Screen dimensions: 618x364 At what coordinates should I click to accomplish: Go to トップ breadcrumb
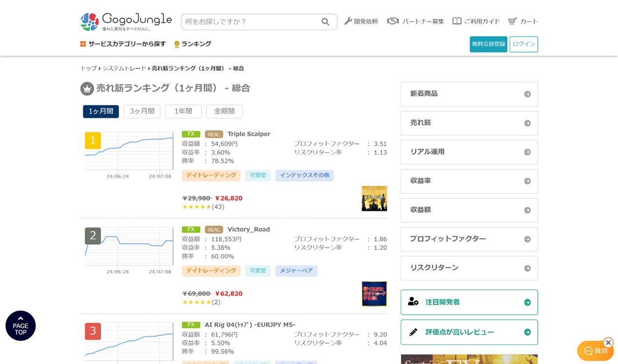tap(88, 68)
